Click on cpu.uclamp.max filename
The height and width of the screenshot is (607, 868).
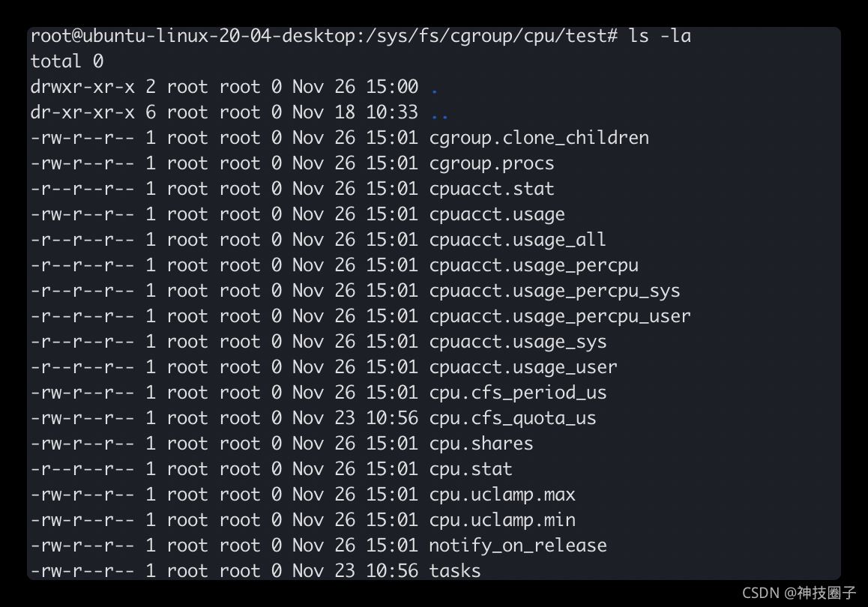pos(501,495)
